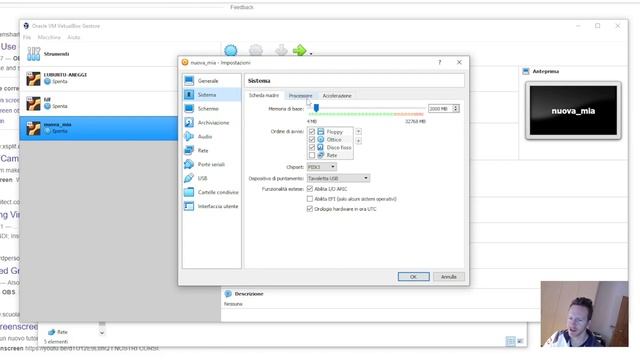The image size is (640, 360).
Task: Enable the Abilita EFI checkbox
Action: (x=310, y=199)
